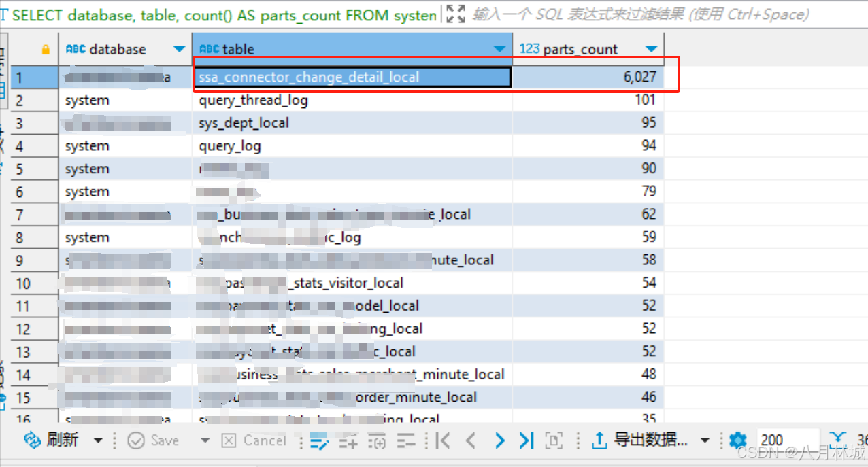Go to the first row icon
Image resolution: width=868 pixels, height=467 pixels.
pos(443,441)
